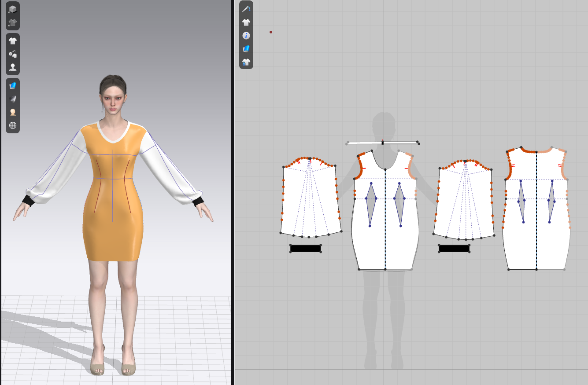Screen dimensions: 588x385
Task: Select the rightmost bodice pattern piece
Action: click(x=536, y=220)
